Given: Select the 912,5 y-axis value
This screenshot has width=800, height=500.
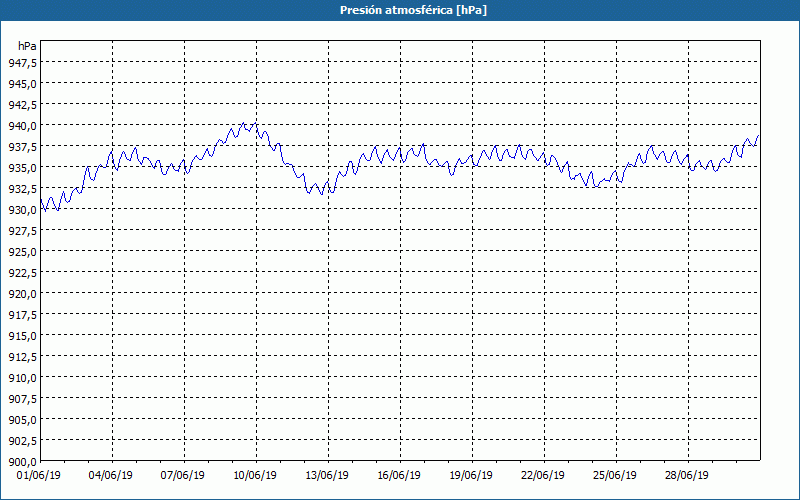Looking at the screenshot, I should (x=22, y=357).
